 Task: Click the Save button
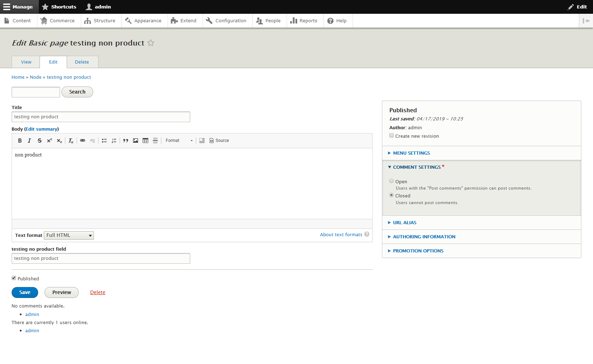[x=25, y=292]
